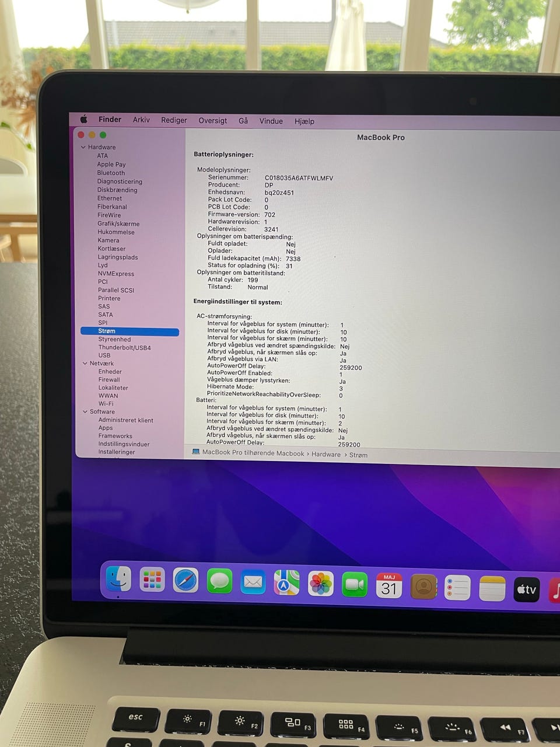Screen dimensions: 560x747
Task: Click Hardware in the path bar
Action: [x=326, y=454]
